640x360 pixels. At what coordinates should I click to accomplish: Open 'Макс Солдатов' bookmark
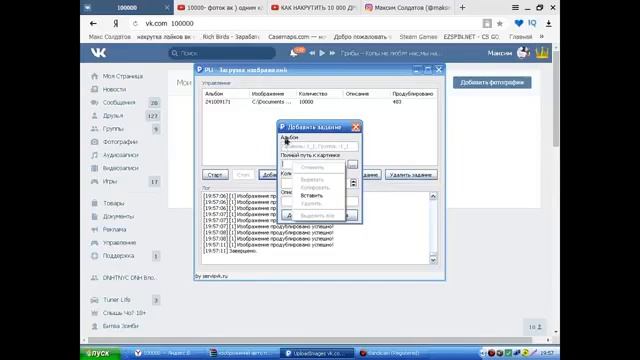(109, 37)
